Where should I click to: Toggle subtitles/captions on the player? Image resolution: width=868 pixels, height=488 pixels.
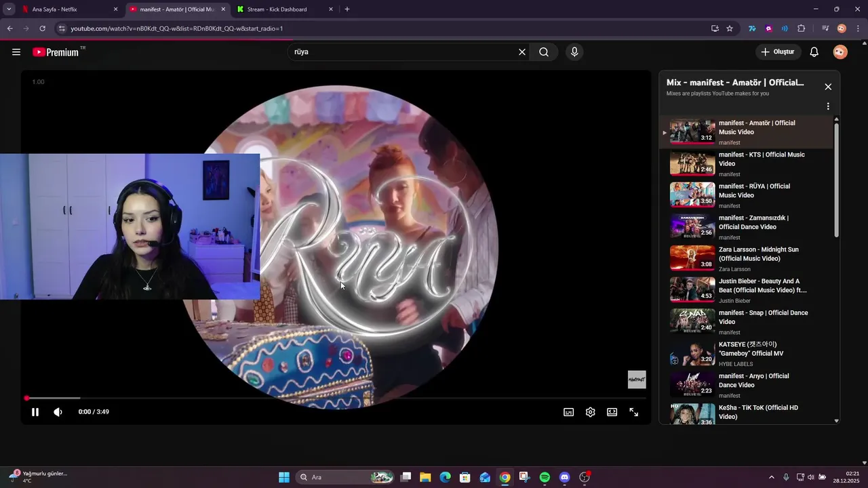569,412
